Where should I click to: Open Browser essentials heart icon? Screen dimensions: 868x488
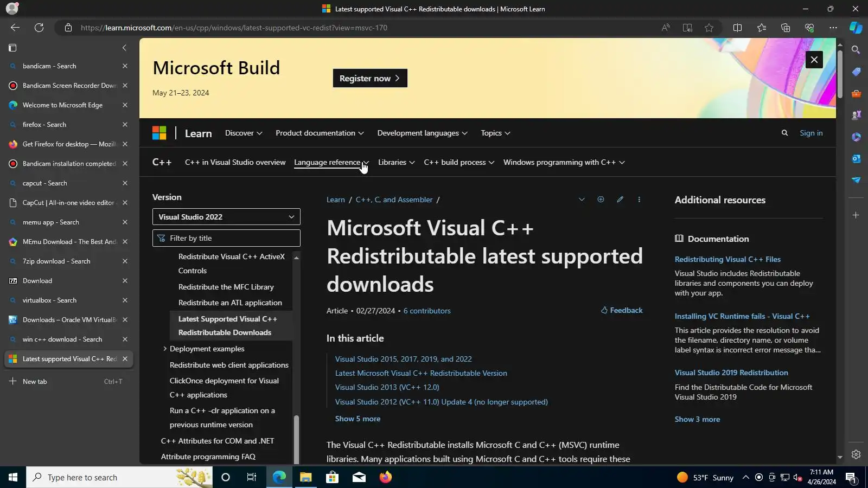pyautogui.click(x=809, y=28)
